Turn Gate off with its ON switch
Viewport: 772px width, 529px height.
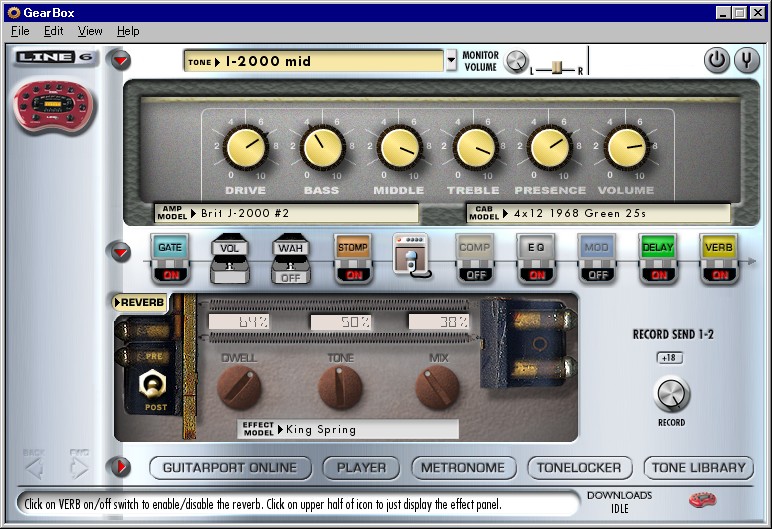click(x=171, y=275)
